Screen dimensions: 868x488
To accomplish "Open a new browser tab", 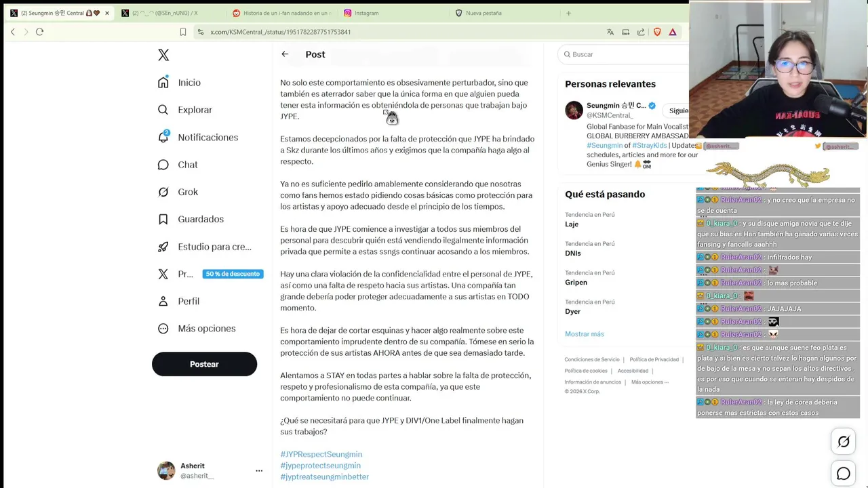I will [568, 13].
